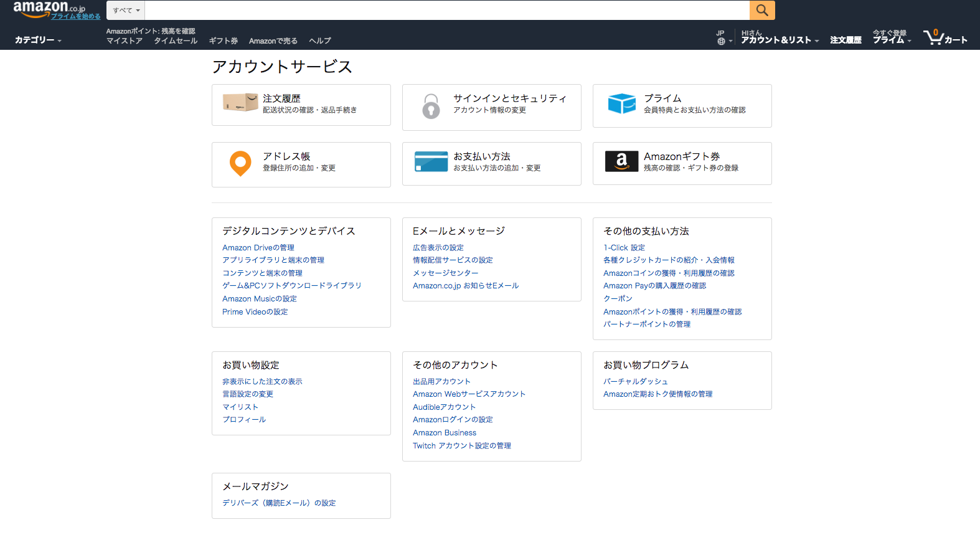Image resolution: width=980 pixels, height=550 pixels.
Task: Open the すべて search category dropdown
Action: point(126,10)
